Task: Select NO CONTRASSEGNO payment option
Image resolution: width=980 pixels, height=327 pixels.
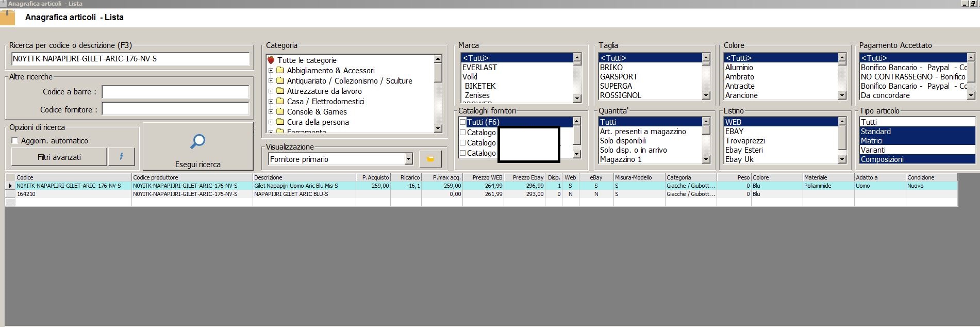Action: 913,77
